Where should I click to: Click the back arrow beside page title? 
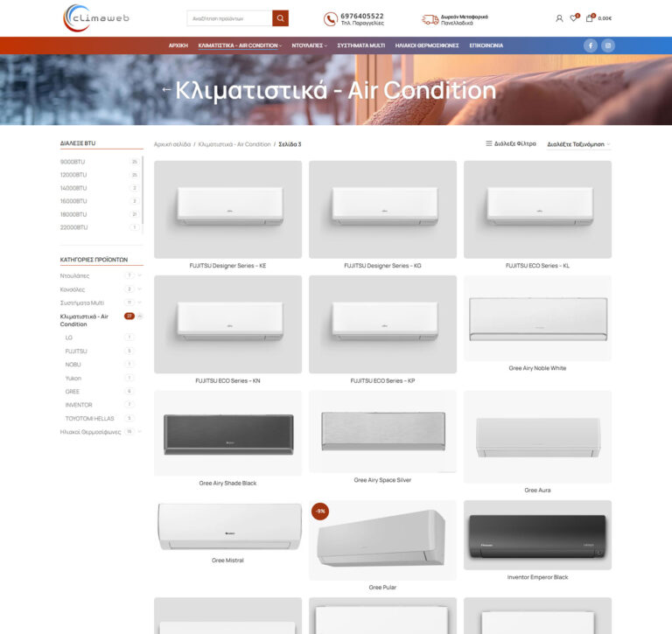click(x=166, y=90)
